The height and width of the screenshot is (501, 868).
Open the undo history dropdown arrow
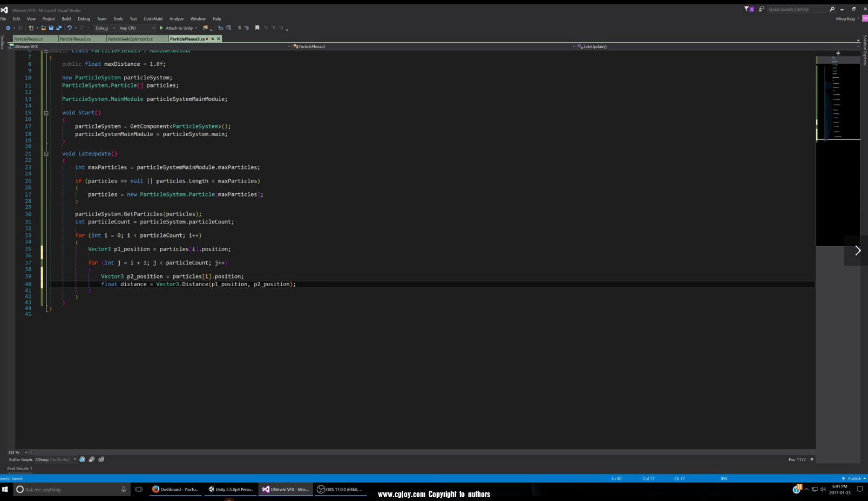(76, 28)
